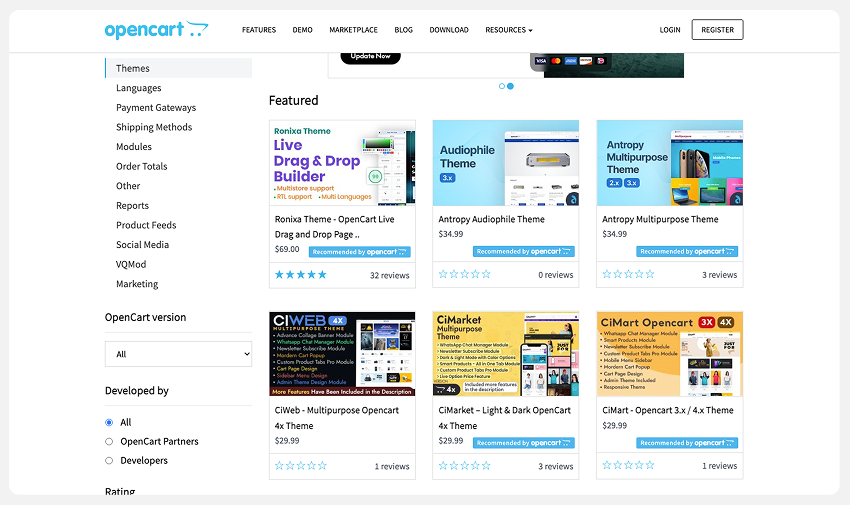The height and width of the screenshot is (505, 850).
Task: Click the Update Now banner button
Action: pos(370,57)
